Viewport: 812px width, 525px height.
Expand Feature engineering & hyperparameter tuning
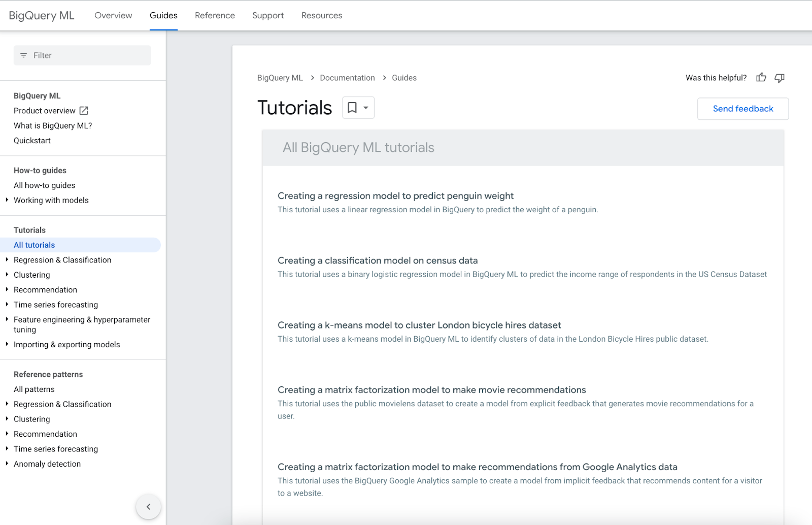click(x=7, y=319)
